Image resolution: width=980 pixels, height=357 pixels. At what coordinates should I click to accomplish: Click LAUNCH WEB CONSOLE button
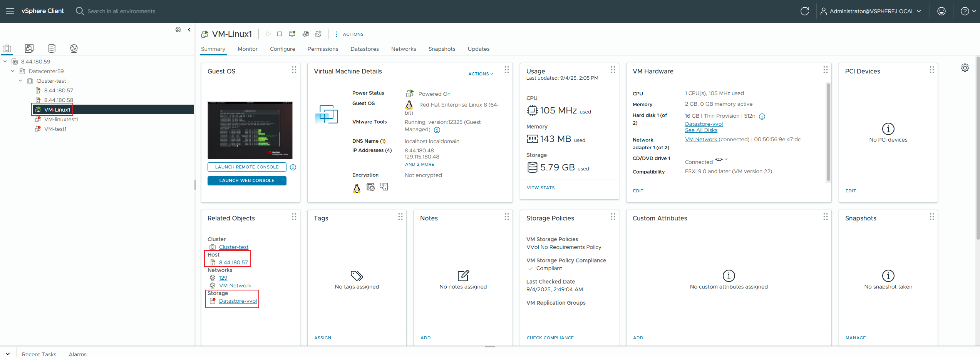click(x=247, y=180)
